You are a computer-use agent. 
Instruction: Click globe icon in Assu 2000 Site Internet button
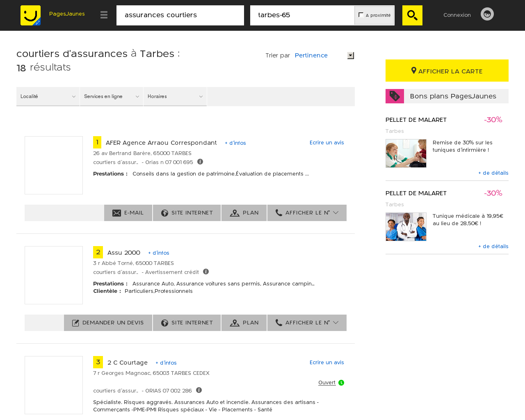pos(164,323)
